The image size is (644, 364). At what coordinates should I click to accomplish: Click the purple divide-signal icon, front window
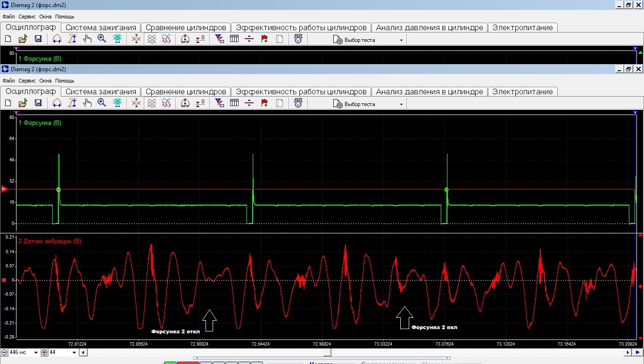coord(249,103)
